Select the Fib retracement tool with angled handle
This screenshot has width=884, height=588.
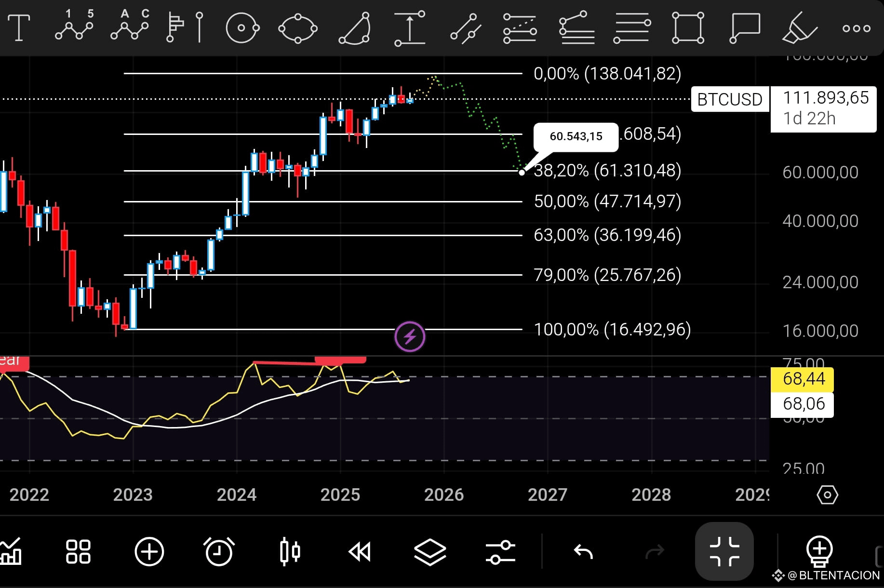576,27
